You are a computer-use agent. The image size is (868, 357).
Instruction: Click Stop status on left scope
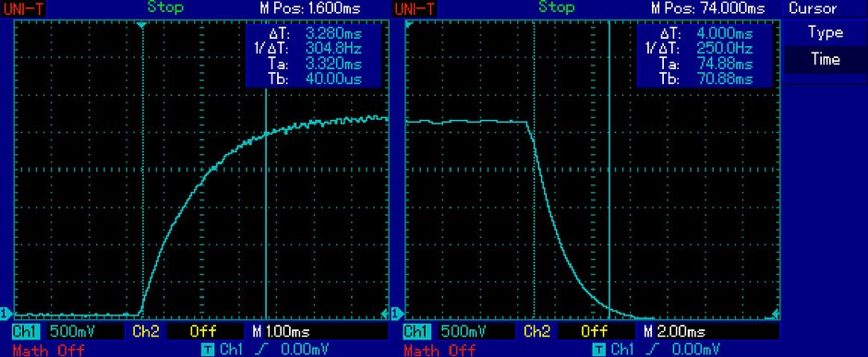[x=165, y=7]
